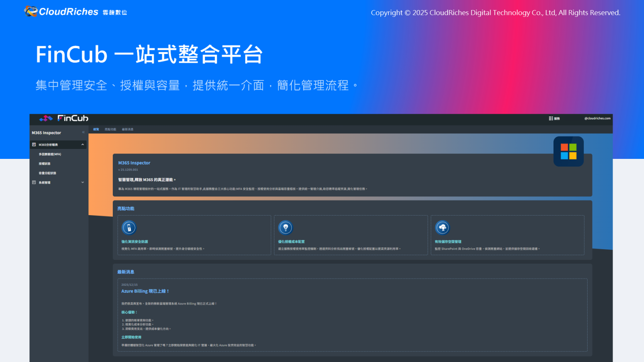This screenshot has height=362, width=644.
Task: Click the 智慧管理,釋放 M365 的真正潛能 tagline
Action: click(x=147, y=180)
